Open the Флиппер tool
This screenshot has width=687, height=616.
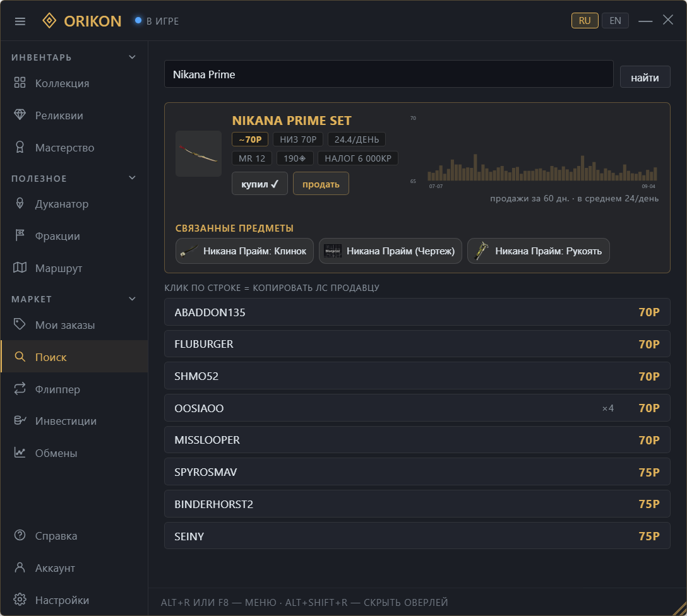click(x=74, y=389)
